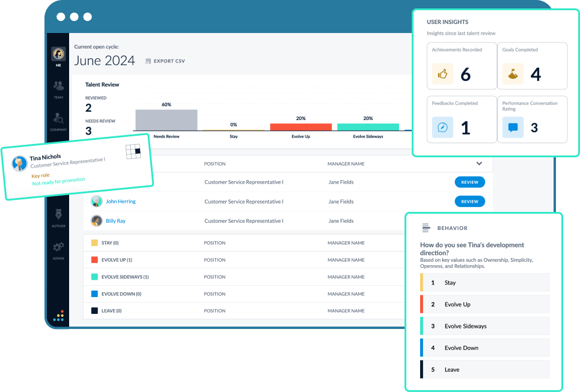Select option 1 Stay for Tina
The width and height of the screenshot is (580, 392).
point(485,283)
